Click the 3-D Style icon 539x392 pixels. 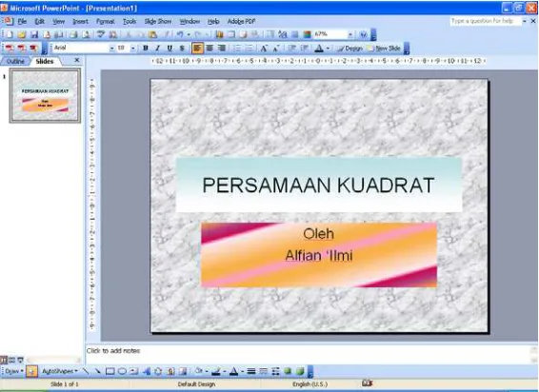tap(300, 371)
